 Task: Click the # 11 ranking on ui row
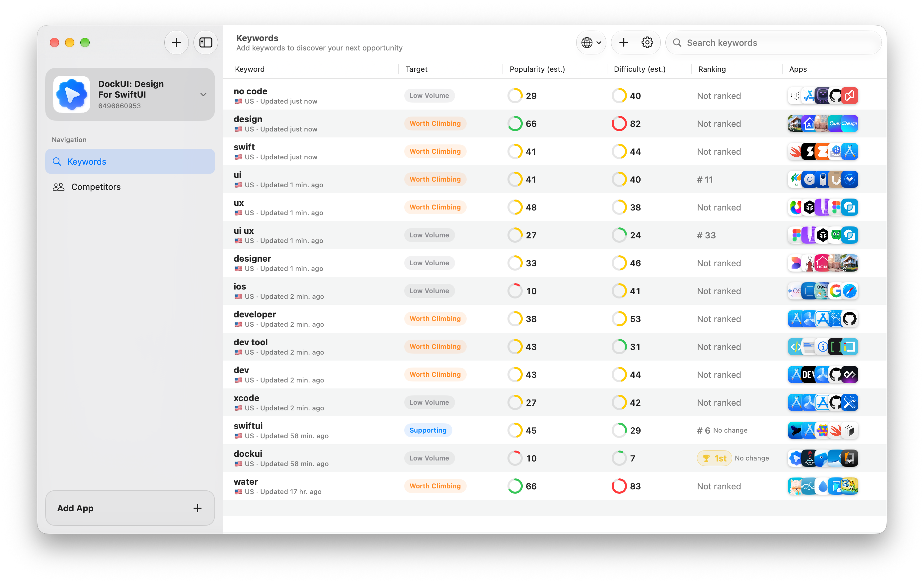(705, 180)
